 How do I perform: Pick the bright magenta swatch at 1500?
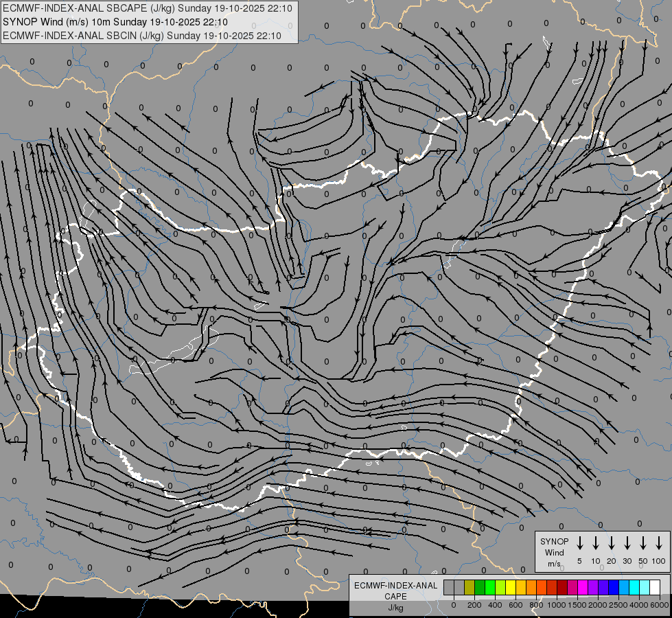[x=583, y=587]
